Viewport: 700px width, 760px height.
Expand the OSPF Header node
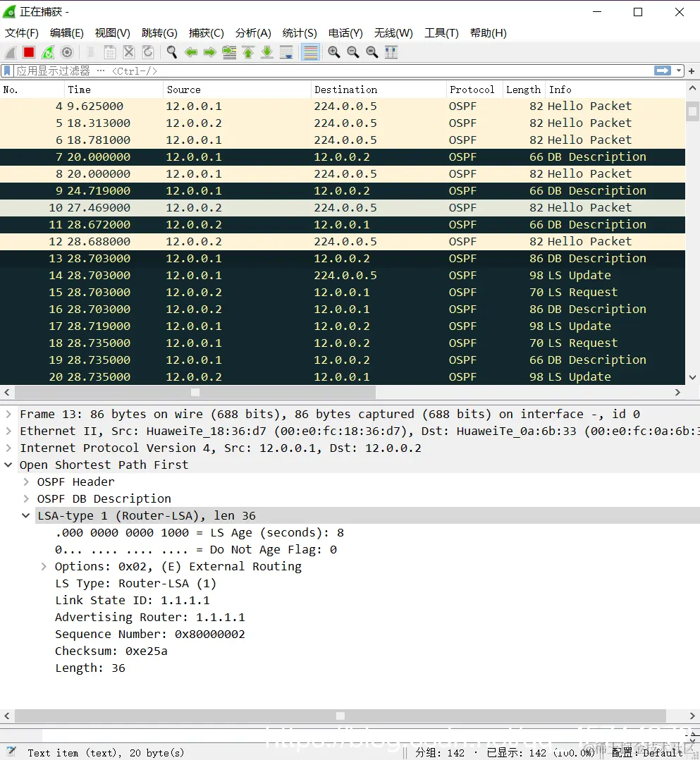(x=26, y=482)
